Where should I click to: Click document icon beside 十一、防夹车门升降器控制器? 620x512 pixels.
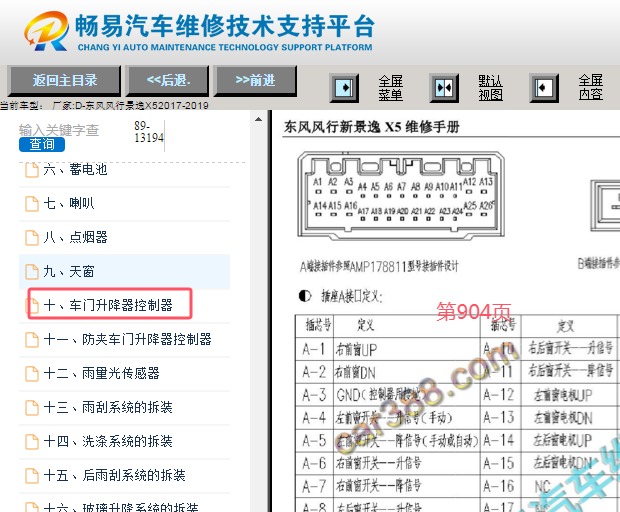click(32, 340)
